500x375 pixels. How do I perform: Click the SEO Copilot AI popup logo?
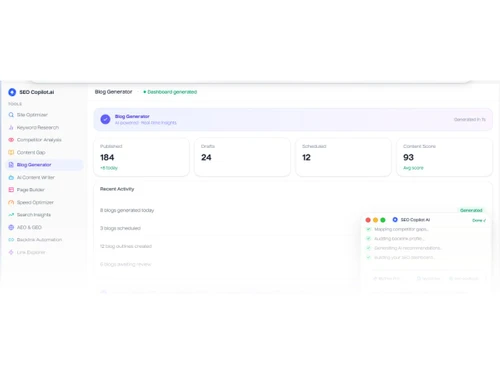click(x=395, y=220)
